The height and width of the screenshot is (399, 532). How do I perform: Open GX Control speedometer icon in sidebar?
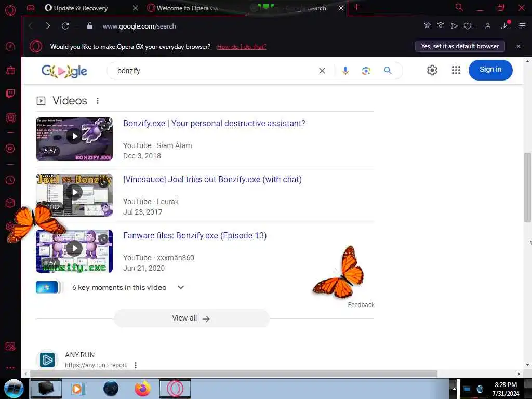point(10,46)
